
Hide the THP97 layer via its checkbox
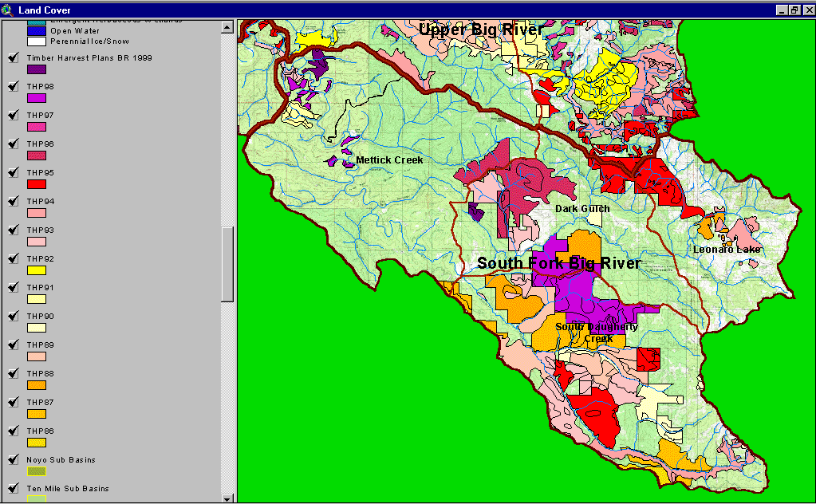(x=14, y=115)
